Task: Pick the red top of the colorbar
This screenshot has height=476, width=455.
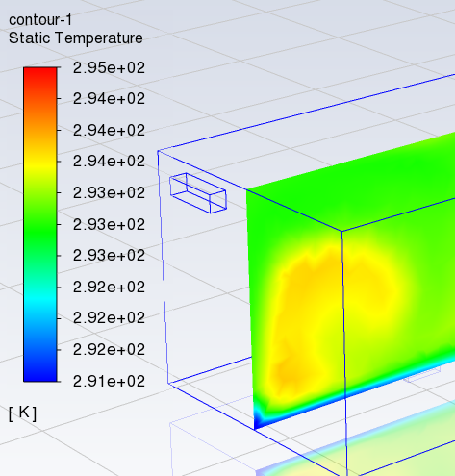Action: [40, 74]
